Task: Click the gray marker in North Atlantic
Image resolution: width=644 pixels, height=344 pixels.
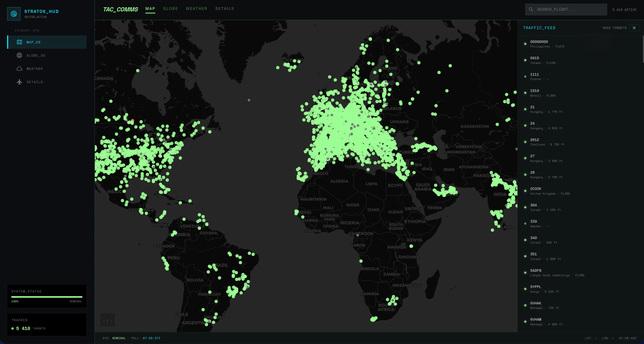Action: 249,100
